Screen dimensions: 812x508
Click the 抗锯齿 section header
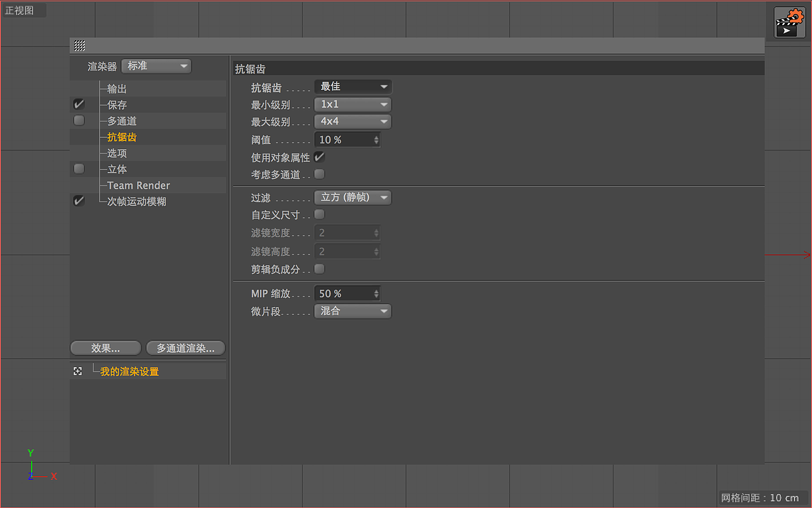[499, 69]
